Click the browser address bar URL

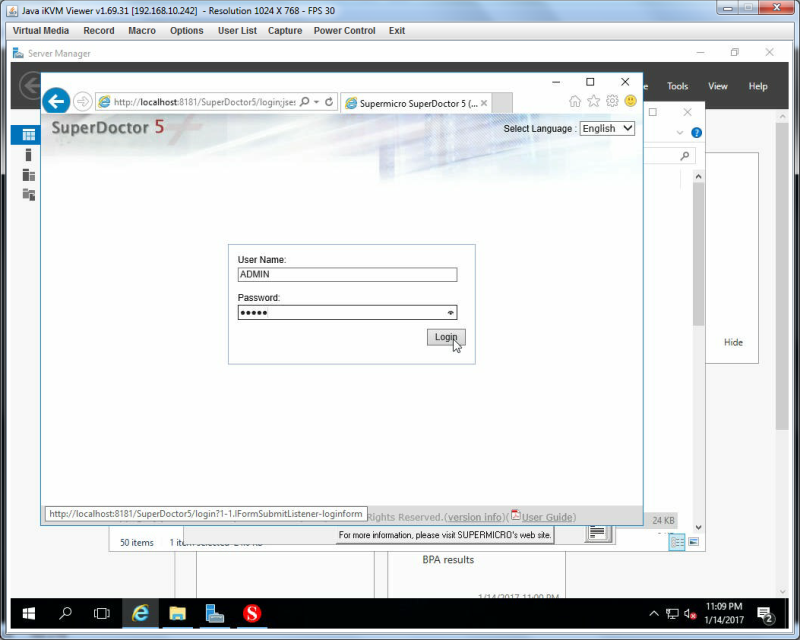click(x=204, y=102)
